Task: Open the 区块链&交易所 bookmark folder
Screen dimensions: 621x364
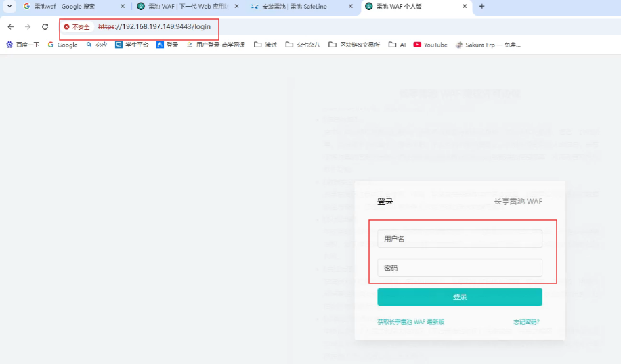Action: tap(354, 45)
